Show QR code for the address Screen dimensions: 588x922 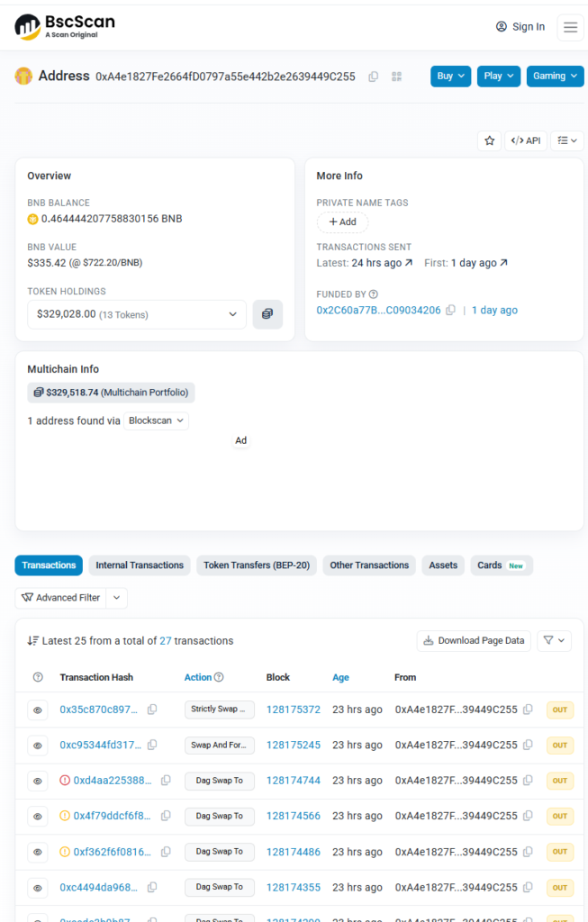pyautogui.click(x=397, y=77)
